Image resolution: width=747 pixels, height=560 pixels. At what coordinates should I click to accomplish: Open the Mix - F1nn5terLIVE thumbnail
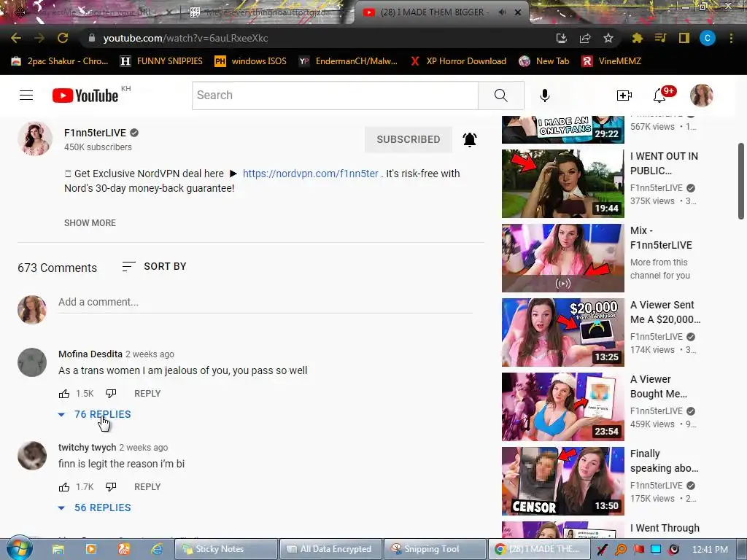coord(562,258)
